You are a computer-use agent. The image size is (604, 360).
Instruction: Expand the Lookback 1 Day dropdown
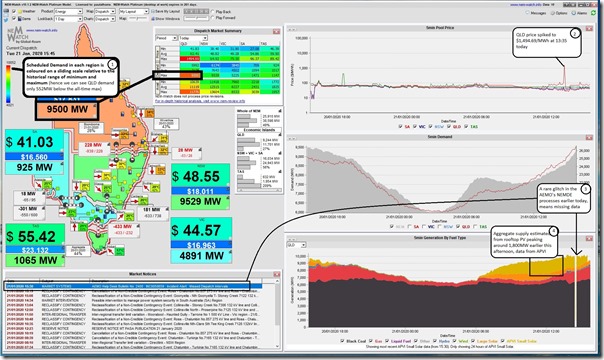pos(68,18)
